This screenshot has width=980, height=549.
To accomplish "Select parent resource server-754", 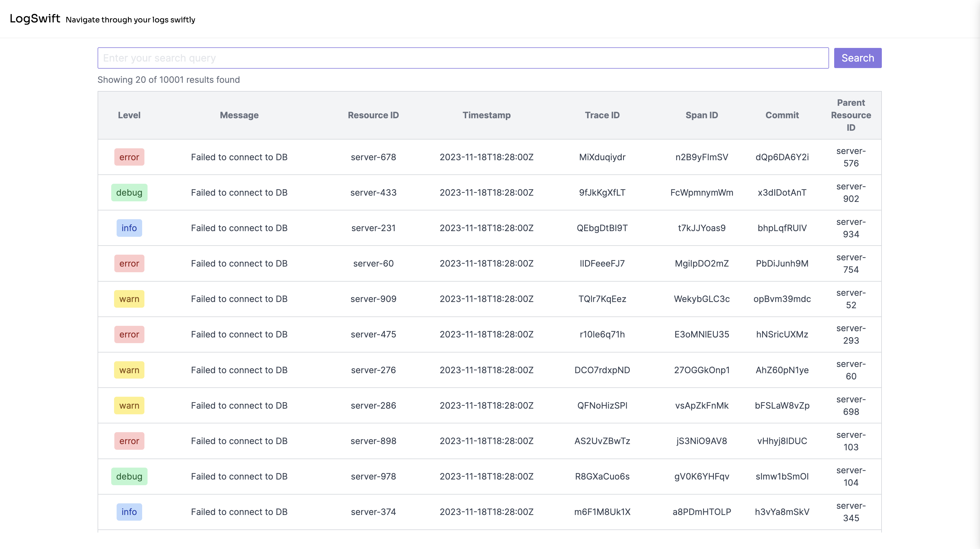I will pyautogui.click(x=851, y=263).
